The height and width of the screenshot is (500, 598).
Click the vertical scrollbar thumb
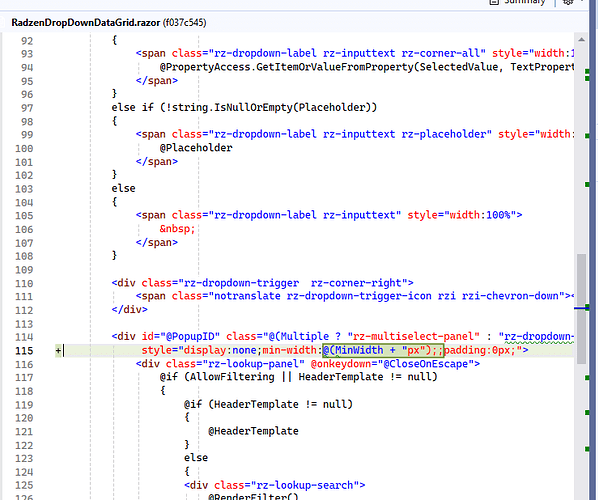coord(581,309)
